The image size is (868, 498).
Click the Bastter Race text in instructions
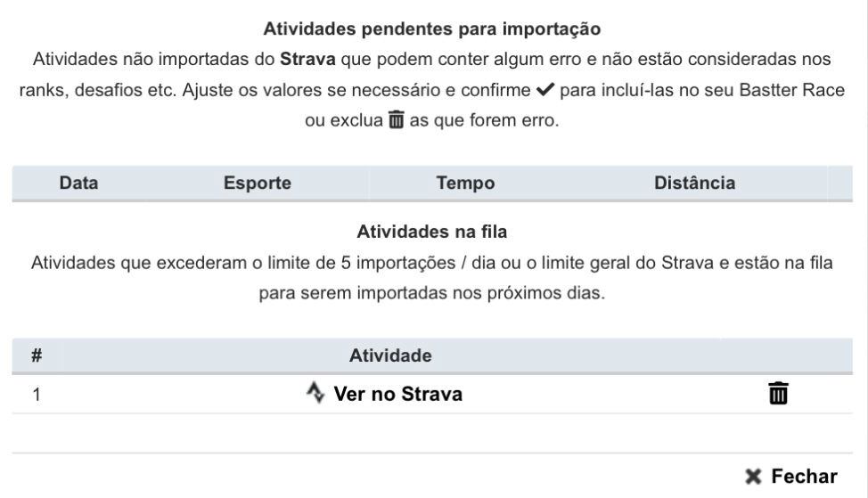(x=791, y=91)
